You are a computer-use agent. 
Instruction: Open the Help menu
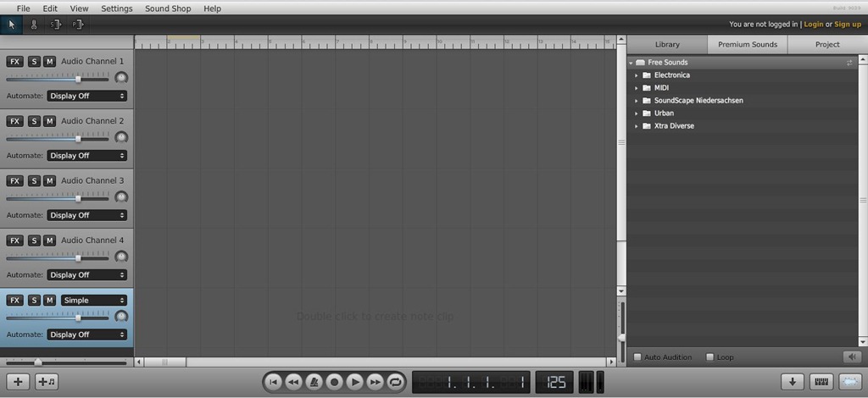coord(212,8)
